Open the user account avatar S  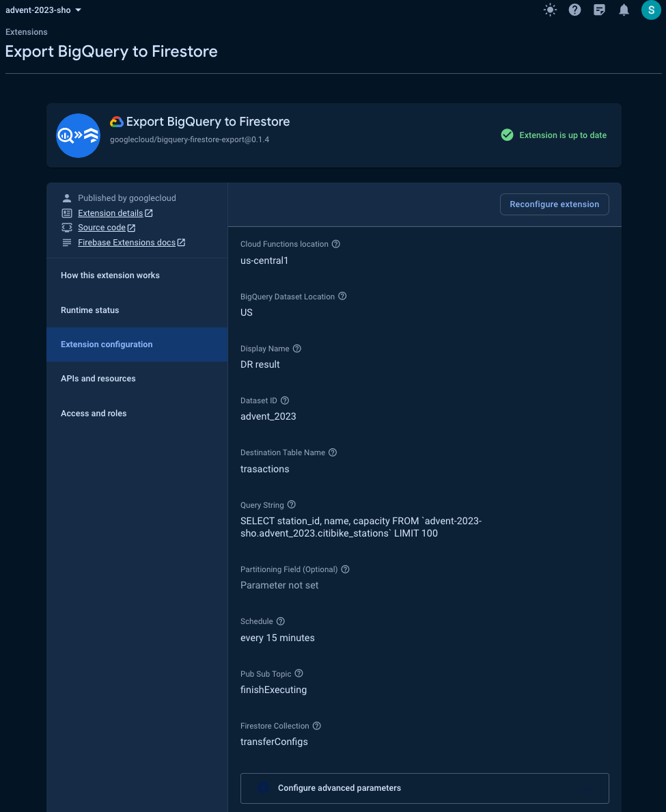[x=651, y=10]
